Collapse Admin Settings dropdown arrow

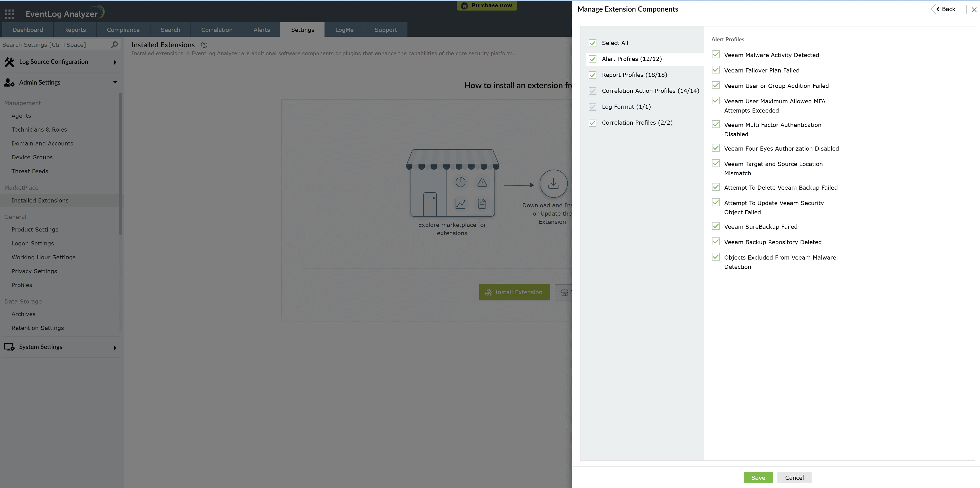pos(115,82)
